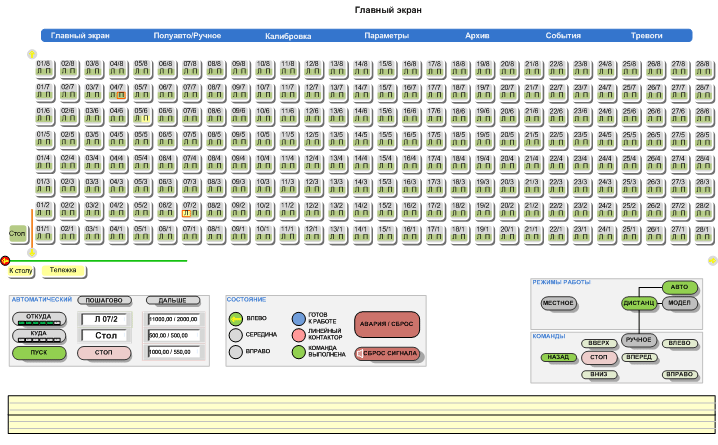718x445 pixels.
Task: Select storage cell 28/8
Action: point(702,67)
